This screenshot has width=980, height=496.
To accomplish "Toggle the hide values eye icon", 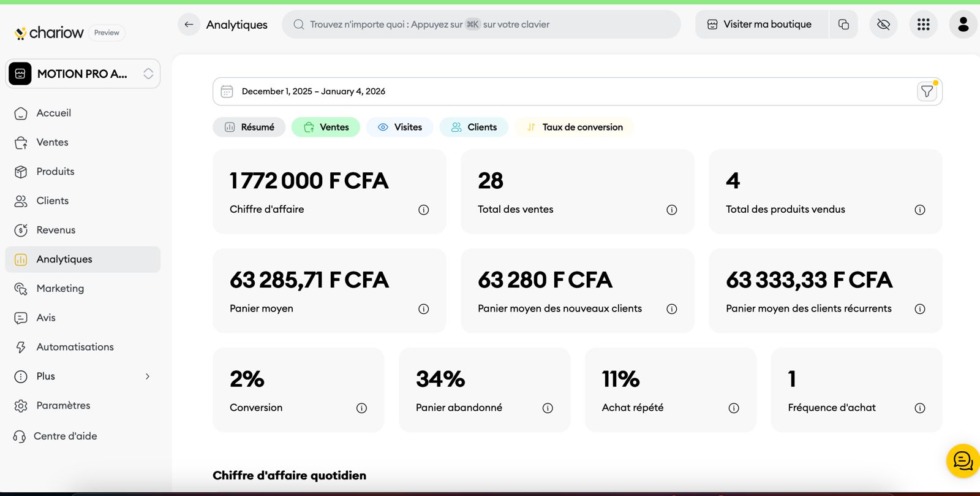I will click(x=883, y=25).
